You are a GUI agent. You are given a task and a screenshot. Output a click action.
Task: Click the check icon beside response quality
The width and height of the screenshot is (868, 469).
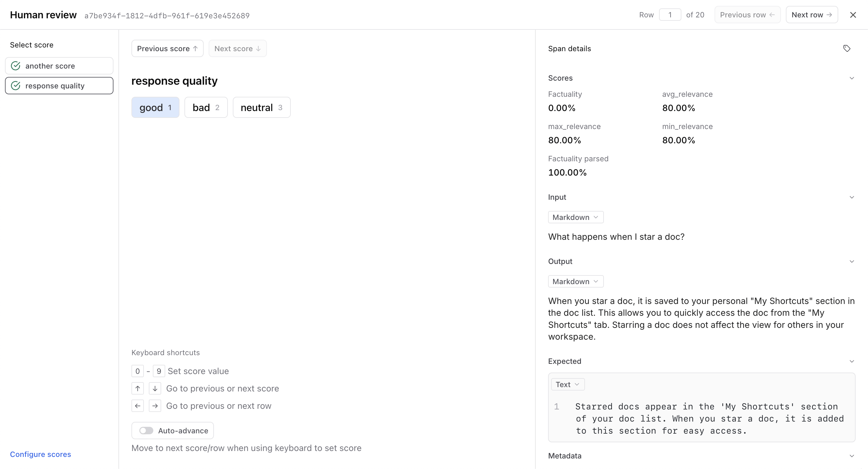16,86
